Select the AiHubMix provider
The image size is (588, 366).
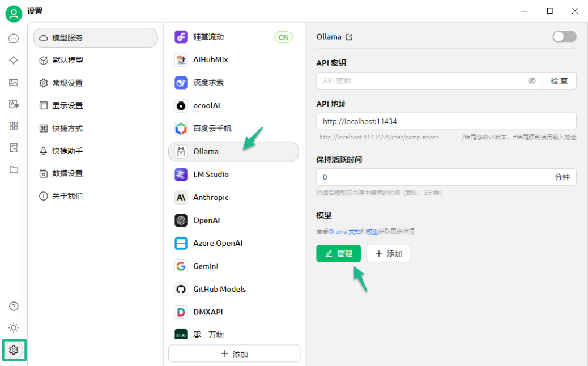pos(233,59)
